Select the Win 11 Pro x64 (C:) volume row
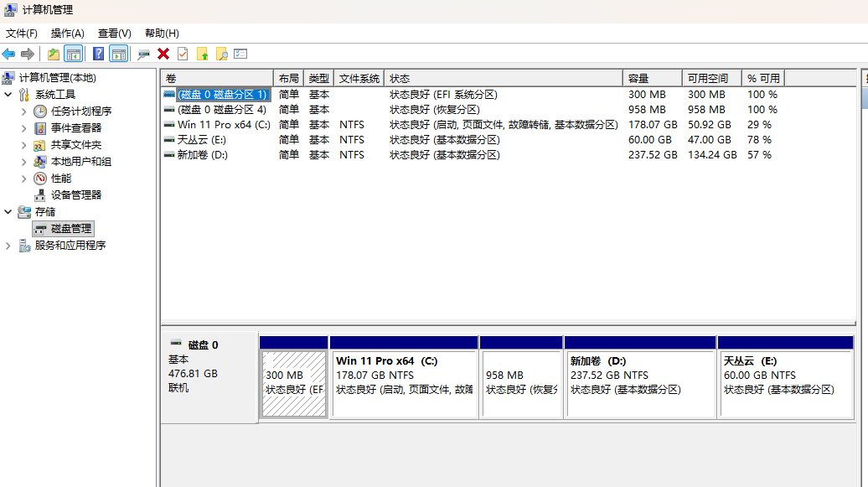This screenshot has width=868, height=487. (223, 125)
